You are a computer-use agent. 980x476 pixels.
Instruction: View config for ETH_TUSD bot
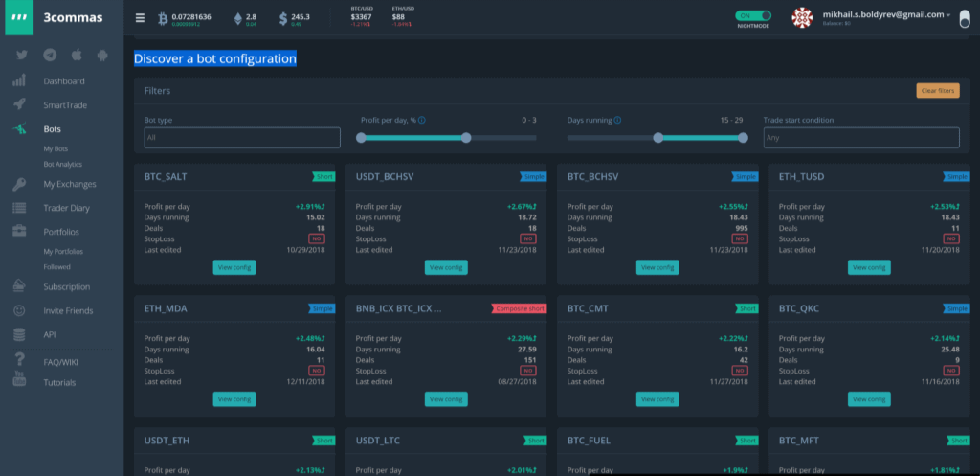point(869,267)
